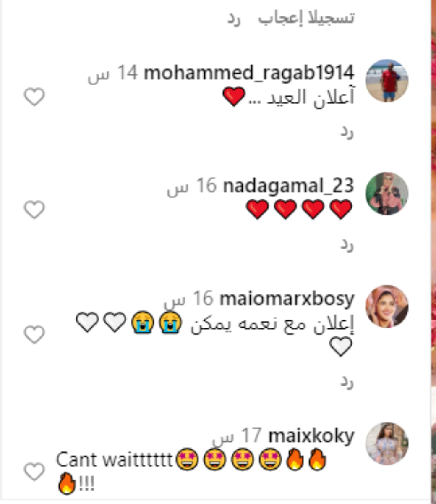Open username maiomarxbosy
Viewport: 436px width, 504px height.
287,299
